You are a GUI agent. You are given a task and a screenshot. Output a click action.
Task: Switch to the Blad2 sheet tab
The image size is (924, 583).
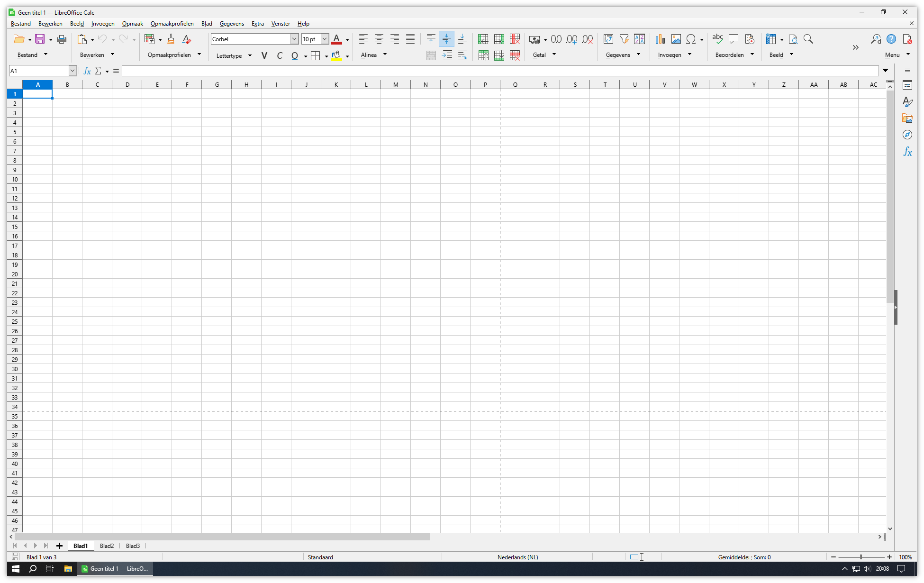pos(107,546)
